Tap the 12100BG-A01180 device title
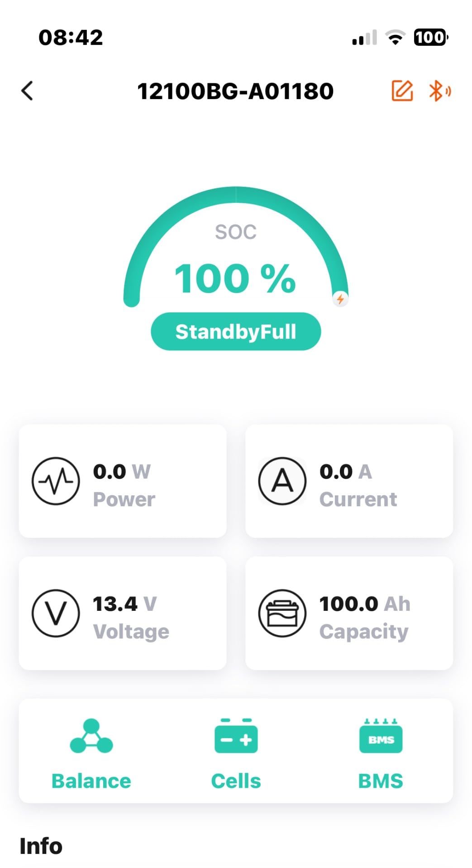472x868 pixels. coord(235,91)
